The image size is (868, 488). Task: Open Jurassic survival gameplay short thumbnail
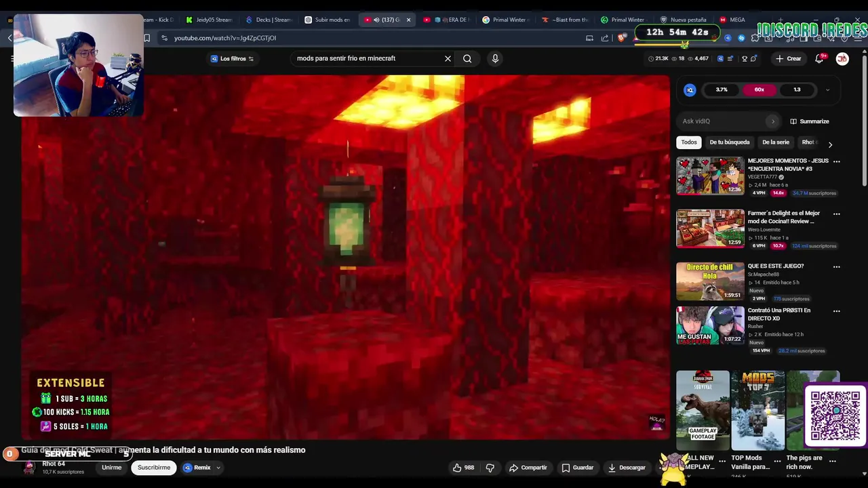[x=703, y=410]
